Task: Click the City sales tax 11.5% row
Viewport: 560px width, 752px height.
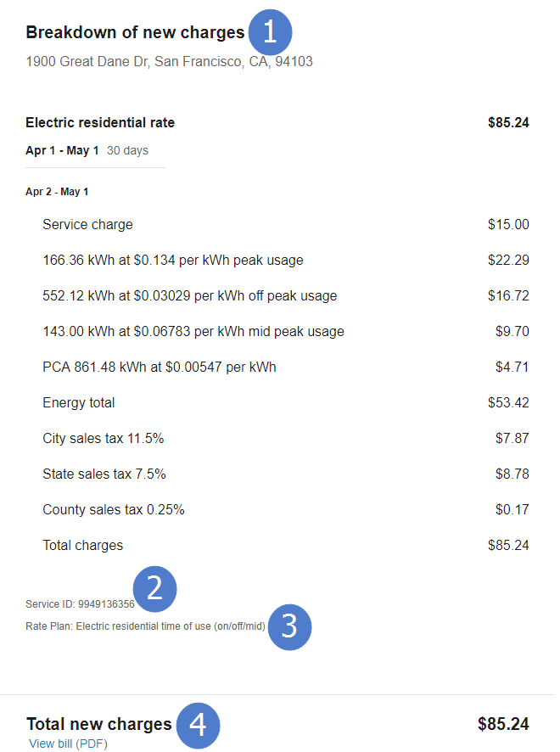Action: point(103,439)
